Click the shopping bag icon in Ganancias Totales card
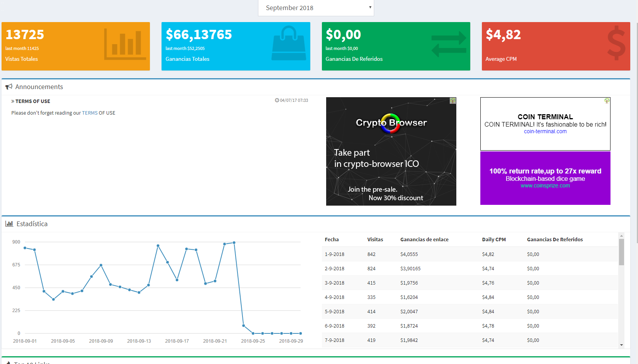The height and width of the screenshot is (364, 638). point(289,43)
